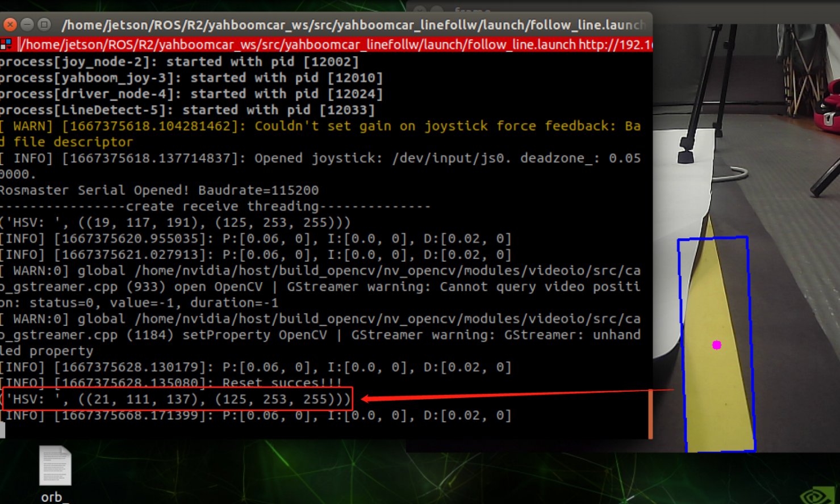Click the Terminator grid icon on the tab bar
840x504 pixels.
[6, 44]
